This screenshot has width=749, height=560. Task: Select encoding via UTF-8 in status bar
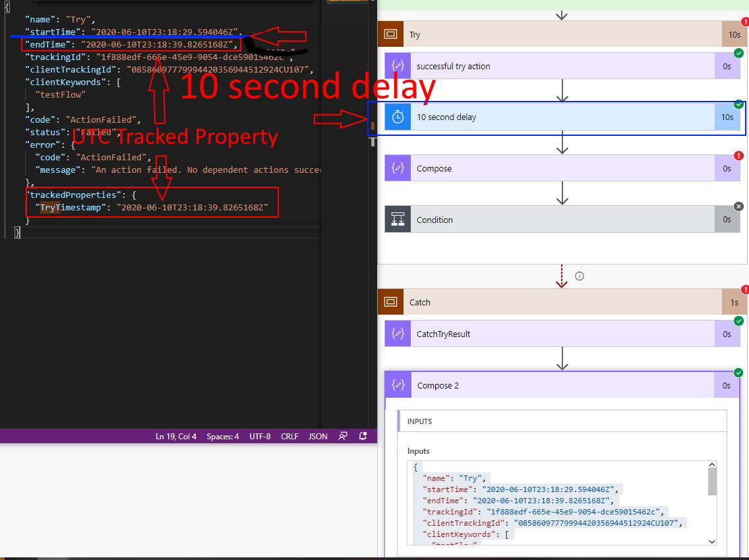pos(260,436)
